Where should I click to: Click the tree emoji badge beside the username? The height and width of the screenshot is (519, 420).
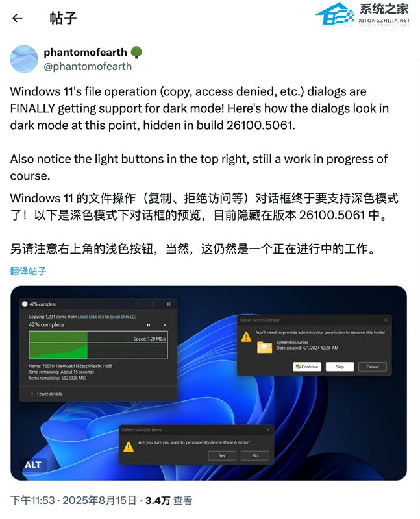pos(136,53)
